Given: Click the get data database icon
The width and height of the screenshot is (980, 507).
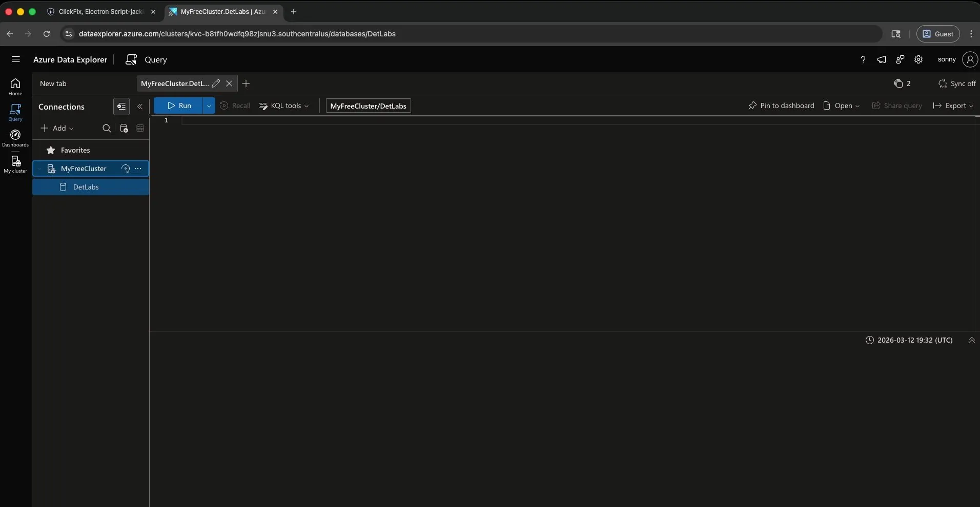Looking at the screenshot, I should [124, 128].
